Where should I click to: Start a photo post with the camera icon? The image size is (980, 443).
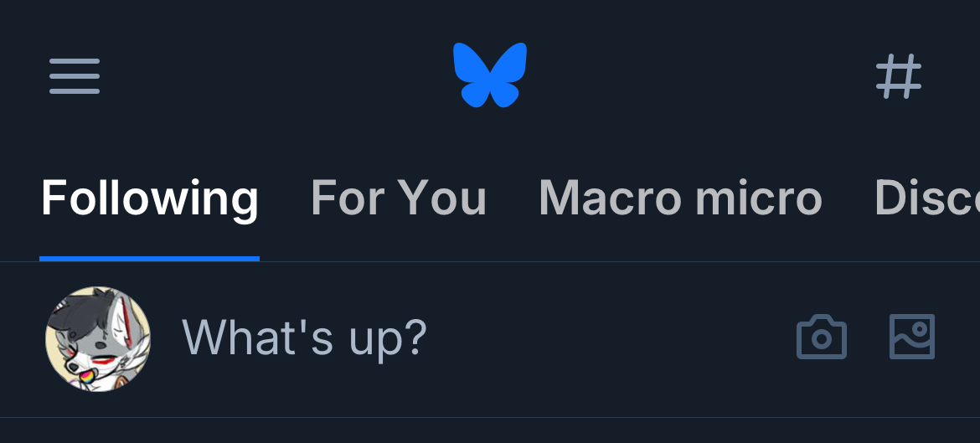tap(821, 337)
